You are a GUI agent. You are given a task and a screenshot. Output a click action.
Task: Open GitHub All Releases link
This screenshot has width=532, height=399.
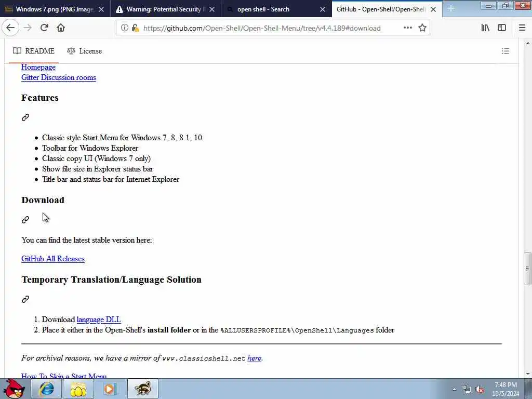pos(53,259)
